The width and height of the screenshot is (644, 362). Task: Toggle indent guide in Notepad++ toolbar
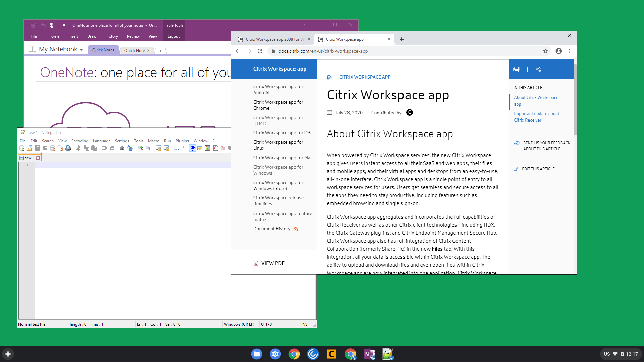pyautogui.click(x=192, y=148)
